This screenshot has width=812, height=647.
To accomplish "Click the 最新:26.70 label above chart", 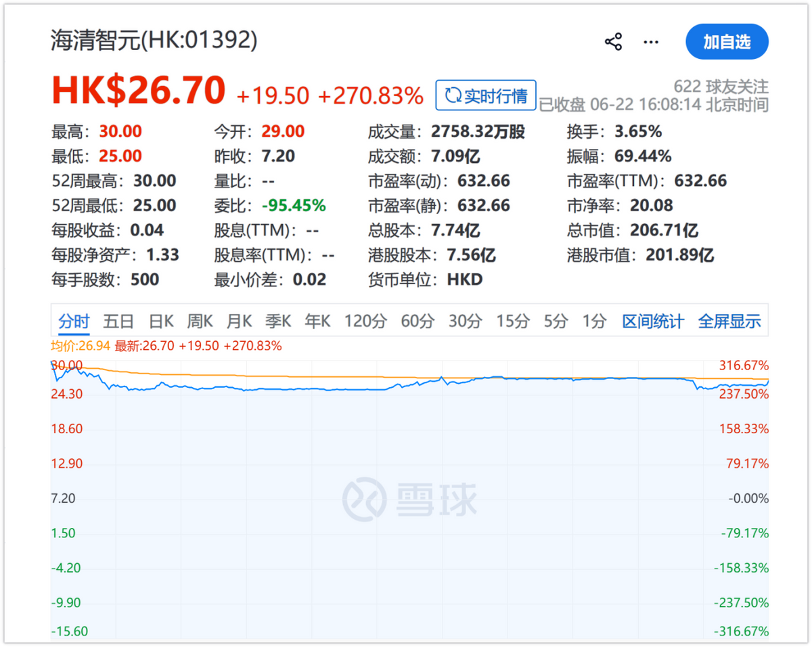I will [x=144, y=346].
